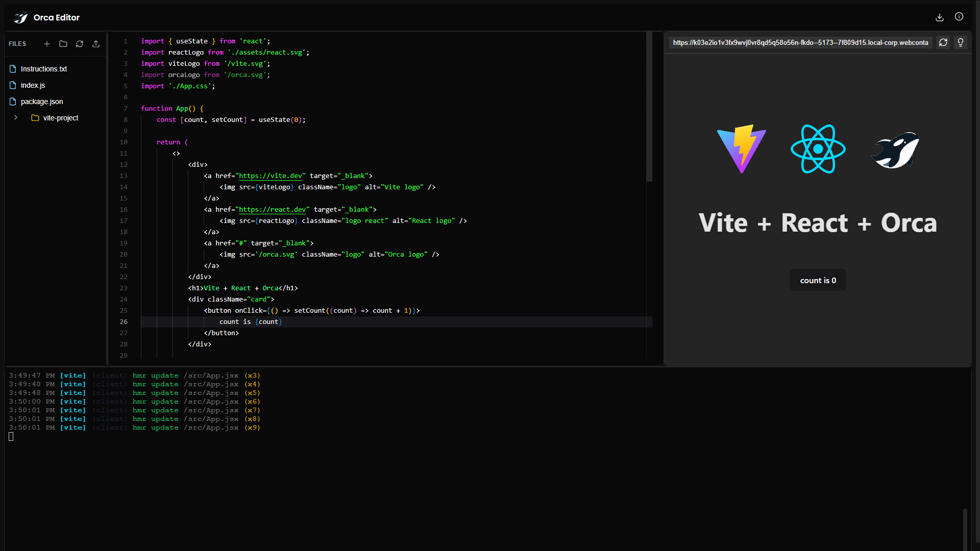Click the "FILES" panel heading
This screenshot has height=551, width=980.
click(x=17, y=44)
